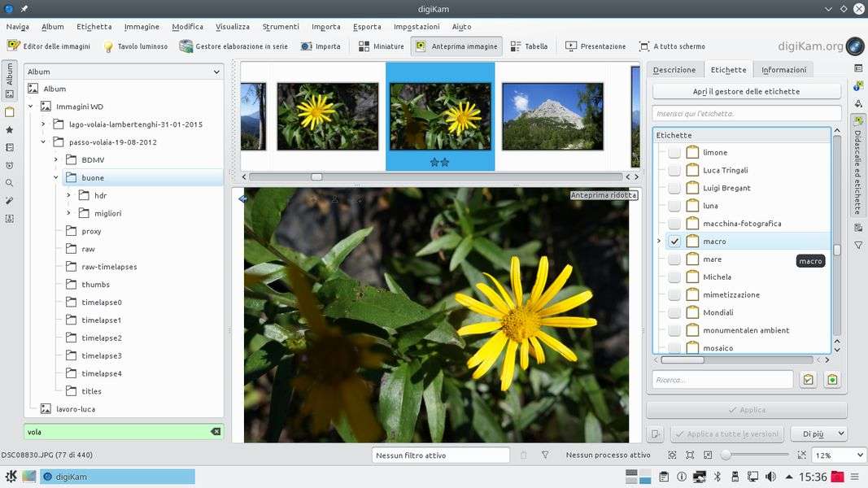Launch Gestore elaborazione in serie
The width and height of the screenshot is (868, 488).
[x=234, y=46]
